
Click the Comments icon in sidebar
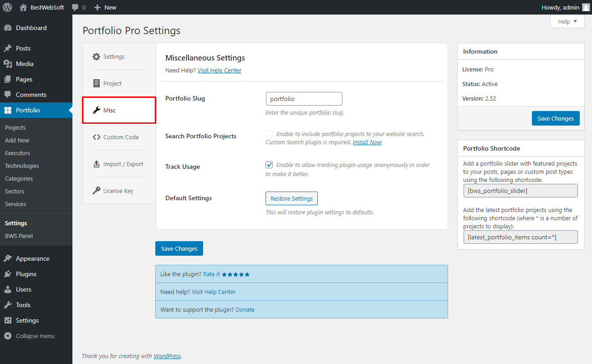pyautogui.click(x=8, y=95)
